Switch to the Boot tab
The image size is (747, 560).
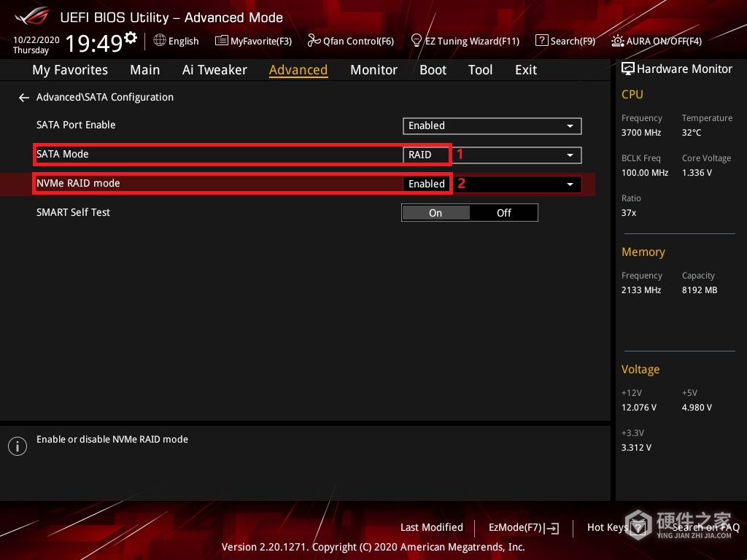(x=433, y=70)
